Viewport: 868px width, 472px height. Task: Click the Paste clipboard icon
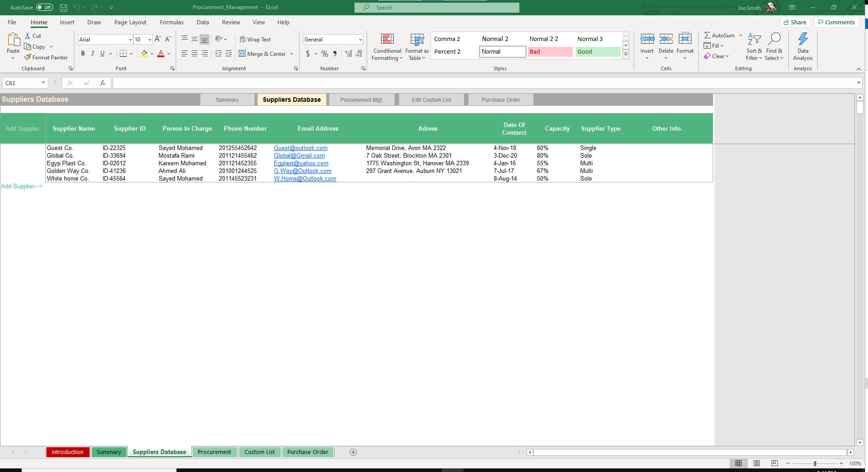(x=13, y=40)
